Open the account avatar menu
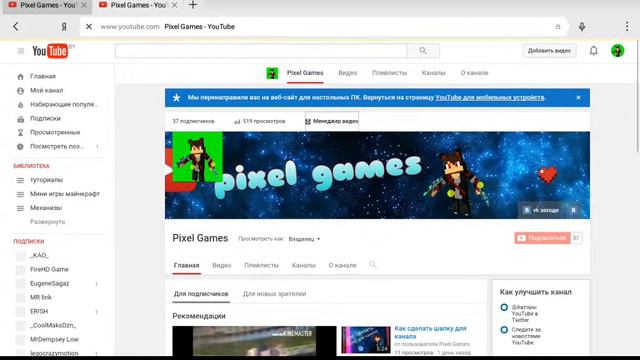The width and height of the screenshot is (640, 360). (618, 51)
